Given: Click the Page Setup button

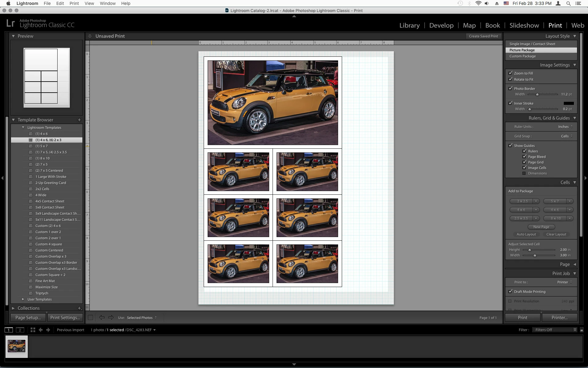Looking at the screenshot, I should 28,318.
